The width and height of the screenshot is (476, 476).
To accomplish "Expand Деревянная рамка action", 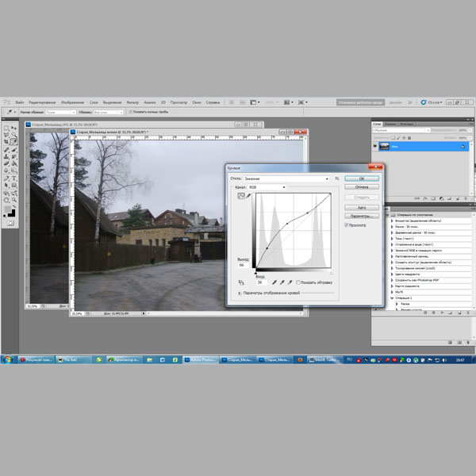I will click(392, 232).
